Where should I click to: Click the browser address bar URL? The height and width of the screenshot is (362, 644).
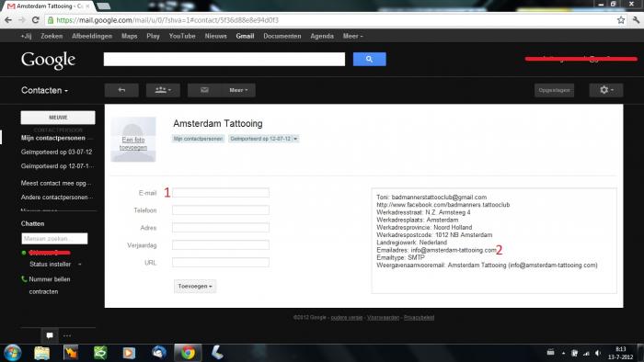[x=167, y=20]
